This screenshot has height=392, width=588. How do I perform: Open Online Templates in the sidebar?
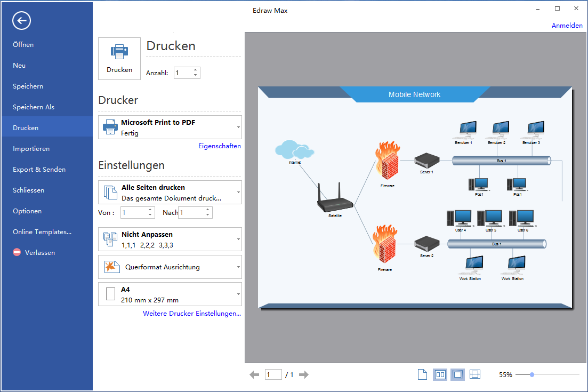point(47,232)
